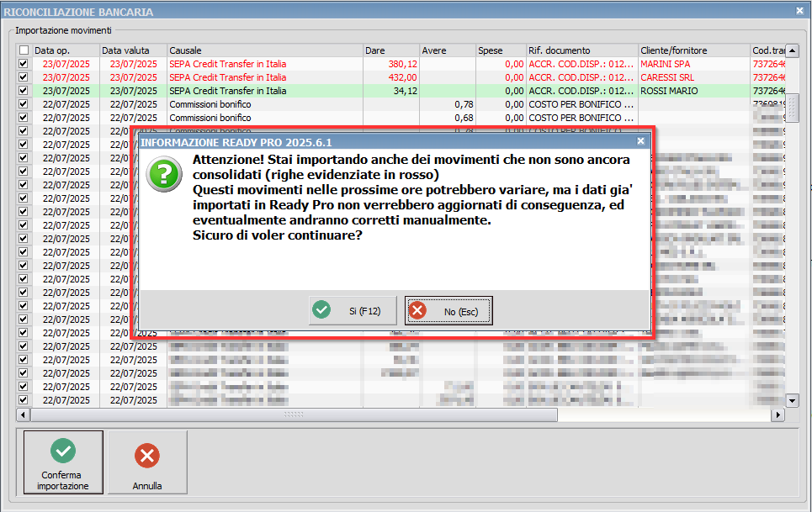Click the 432,00 Dare amount
Viewport: 812px width, 512px height.
[x=402, y=77]
